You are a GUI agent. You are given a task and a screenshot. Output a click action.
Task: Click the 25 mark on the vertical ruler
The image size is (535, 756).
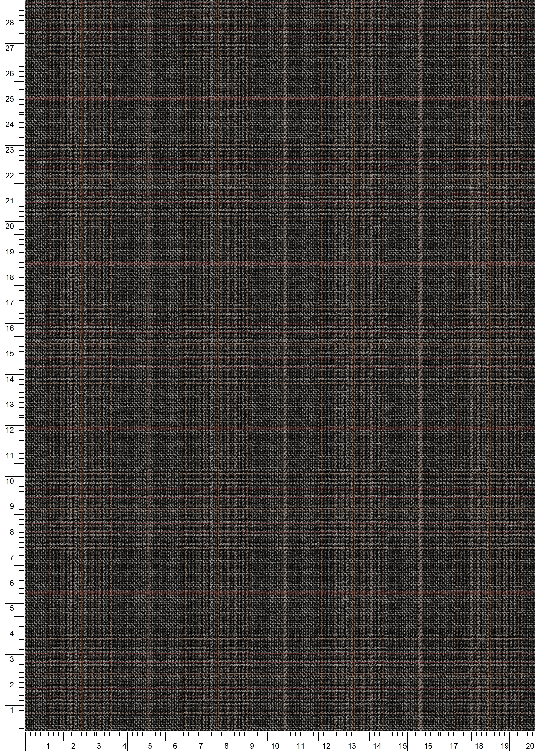[10, 99]
